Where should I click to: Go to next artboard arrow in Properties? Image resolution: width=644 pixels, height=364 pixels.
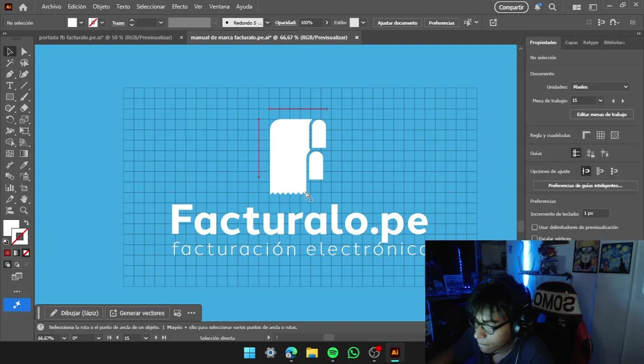click(x=623, y=101)
